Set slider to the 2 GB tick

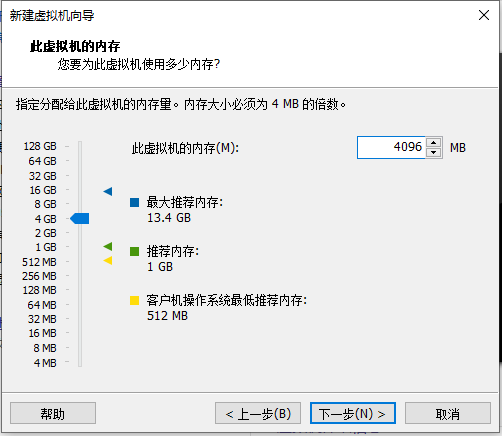[x=80, y=233]
